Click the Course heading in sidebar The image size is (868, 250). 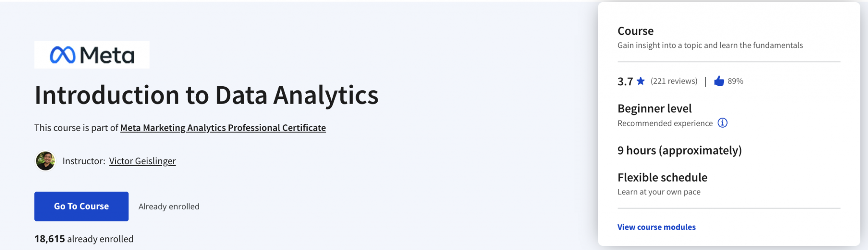[x=635, y=31]
